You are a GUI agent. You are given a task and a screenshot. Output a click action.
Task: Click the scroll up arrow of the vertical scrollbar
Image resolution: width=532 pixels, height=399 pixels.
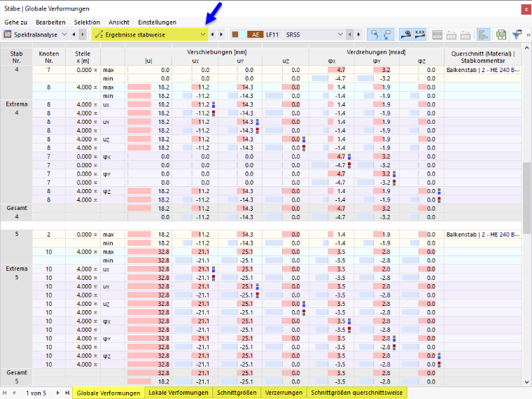click(x=526, y=48)
